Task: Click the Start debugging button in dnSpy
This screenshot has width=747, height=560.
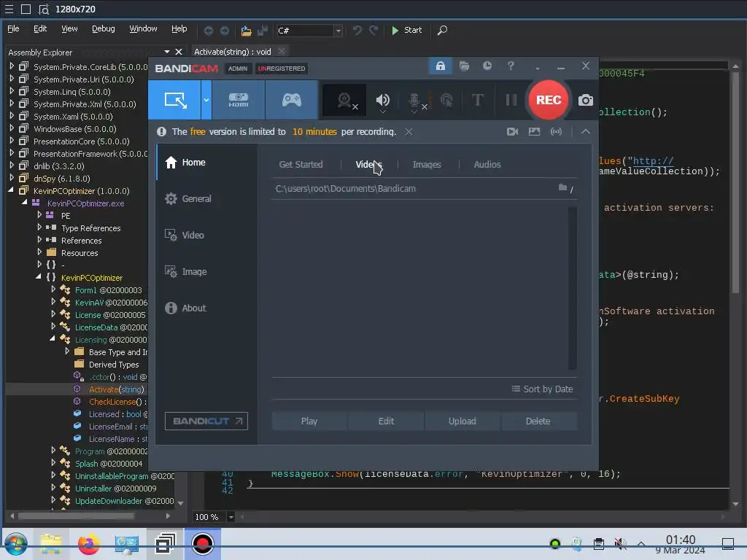Action: 406,30
